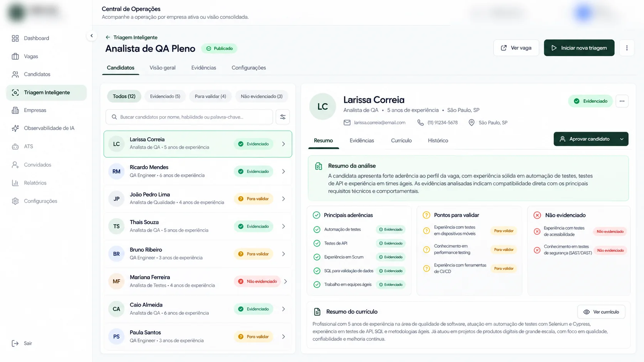The width and height of the screenshot is (644, 362).
Task: Click the Empresas building icon
Action: click(x=15, y=110)
